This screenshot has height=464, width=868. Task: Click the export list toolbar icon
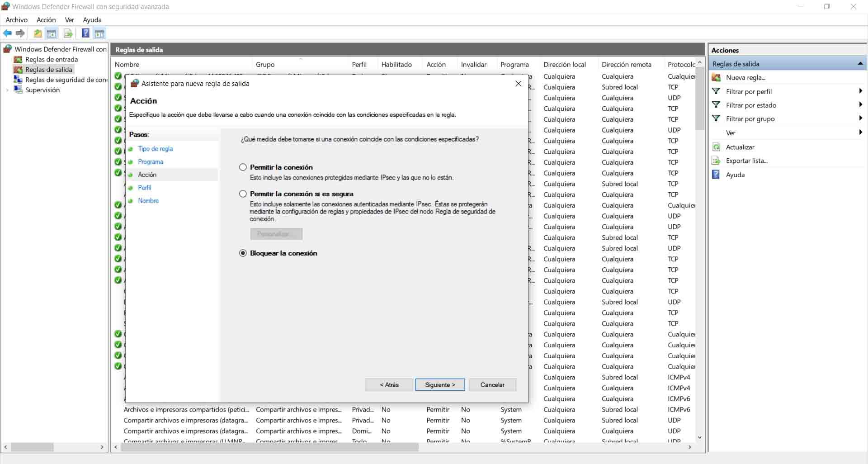(x=68, y=33)
